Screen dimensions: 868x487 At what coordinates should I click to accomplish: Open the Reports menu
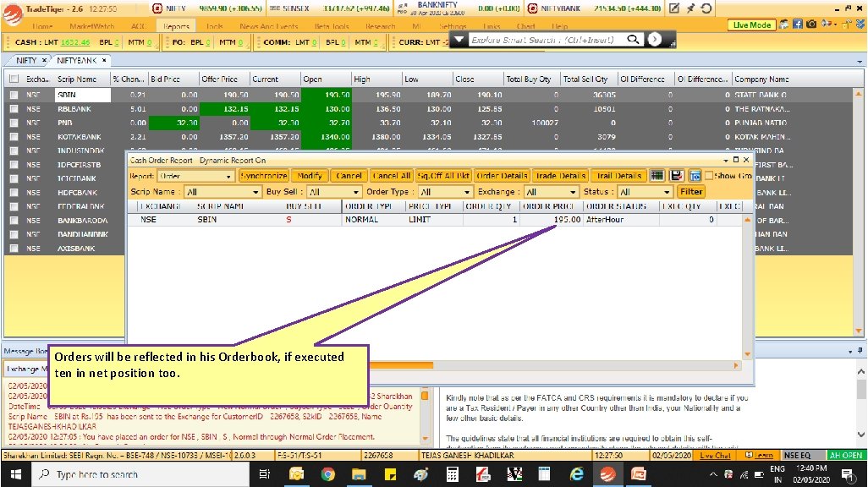coord(177,26)
